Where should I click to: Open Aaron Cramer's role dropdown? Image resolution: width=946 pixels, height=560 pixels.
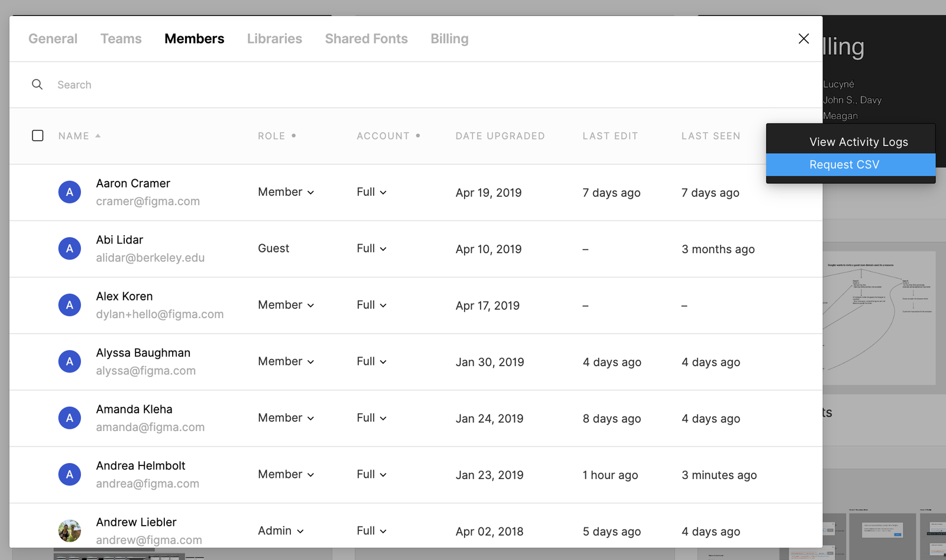click(x=286, y=192)
